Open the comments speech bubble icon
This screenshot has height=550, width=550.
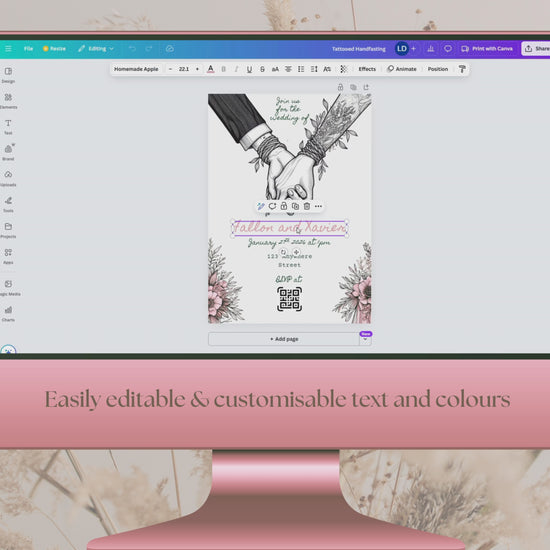click(448, 49)
